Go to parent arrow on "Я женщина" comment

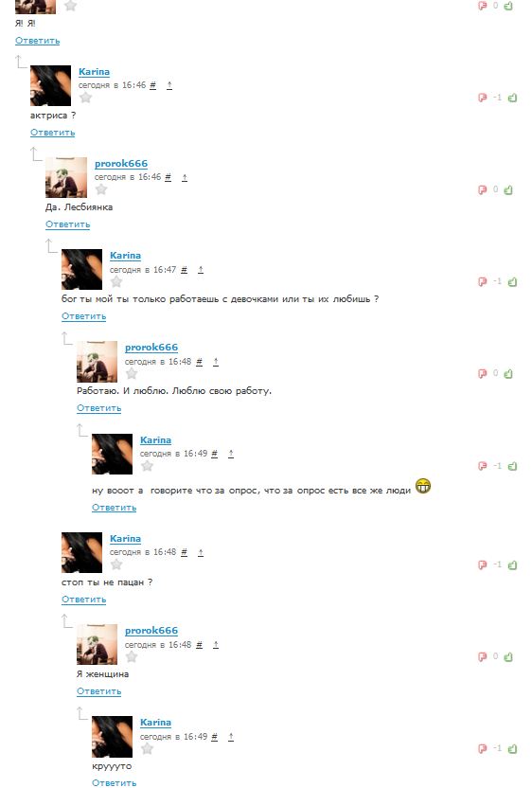coord(216,645)
